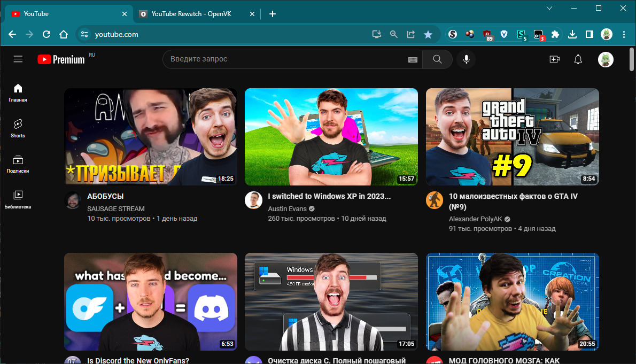The image size is (636, 364).
Task: Open YouTube account avatar menu
Action: (606, 59)
